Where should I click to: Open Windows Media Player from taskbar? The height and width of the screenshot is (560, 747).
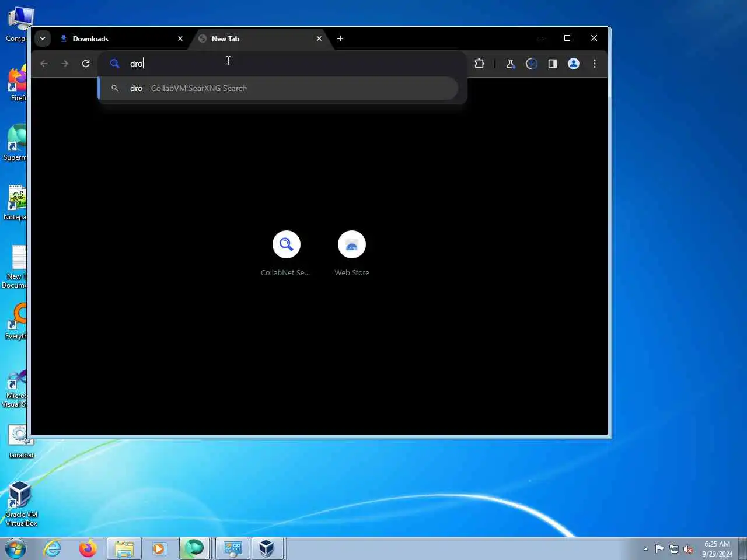click(x=159, y=548)
